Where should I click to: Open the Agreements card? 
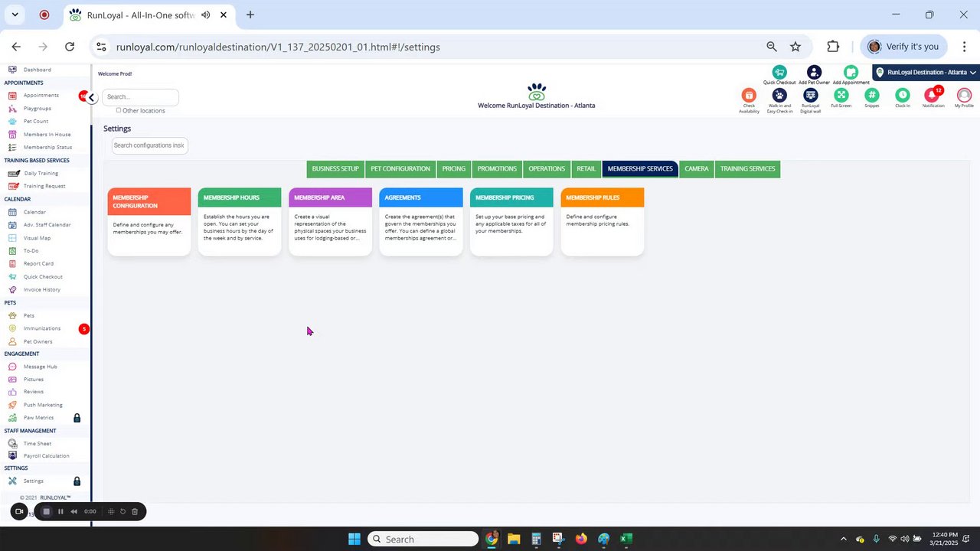pos(421,222)
